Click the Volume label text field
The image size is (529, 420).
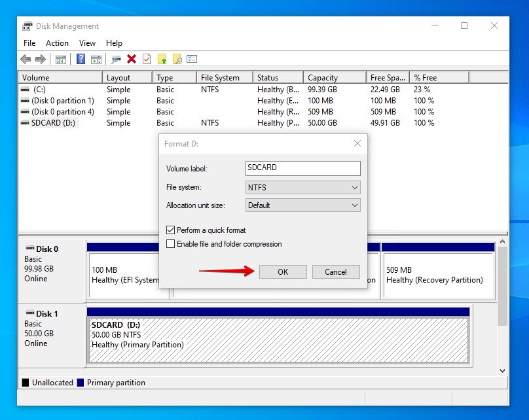[302, 168]
